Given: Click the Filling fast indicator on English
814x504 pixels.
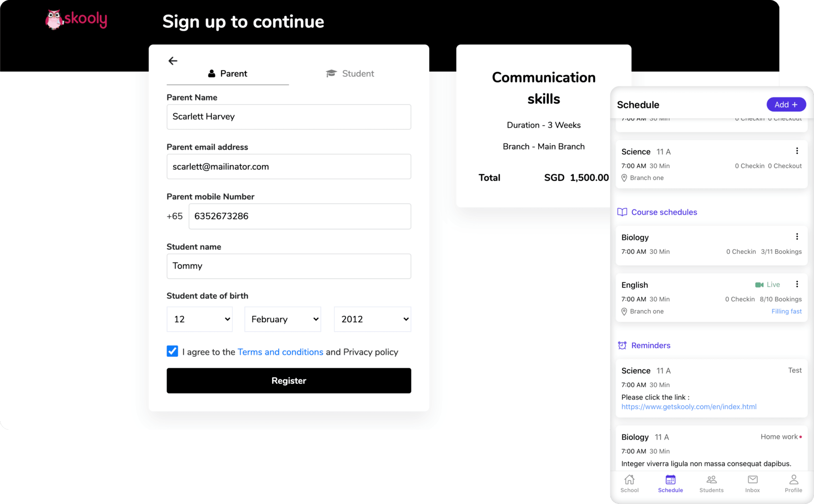Looking at the screenshot, I should 786,311.
